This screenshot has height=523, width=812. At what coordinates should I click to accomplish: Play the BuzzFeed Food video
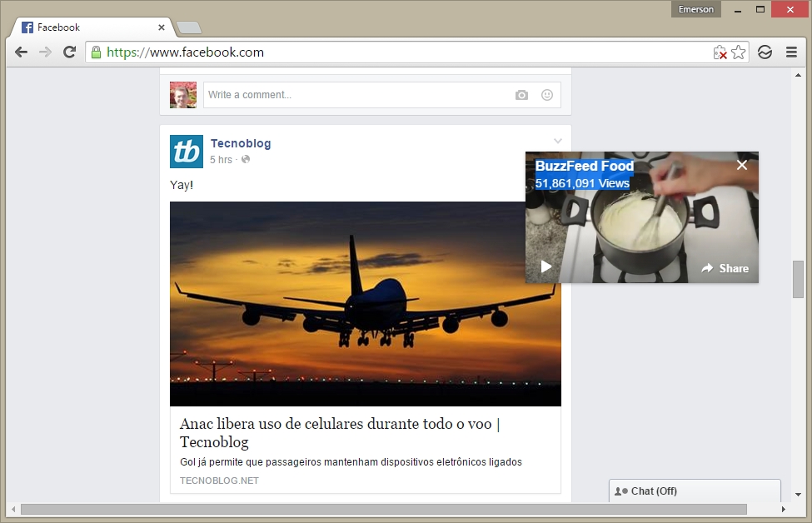pos(545,267)
